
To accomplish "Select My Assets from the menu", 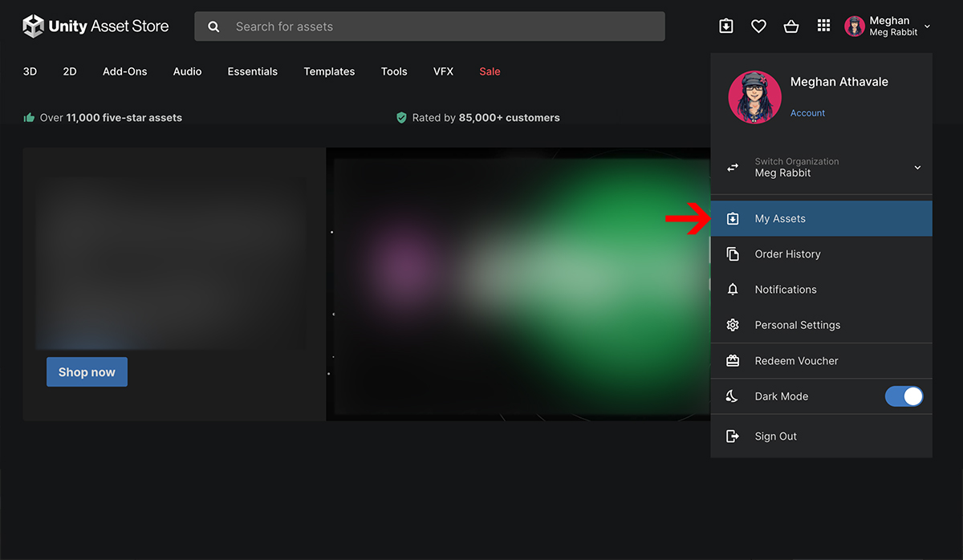I will coord(780,219).
